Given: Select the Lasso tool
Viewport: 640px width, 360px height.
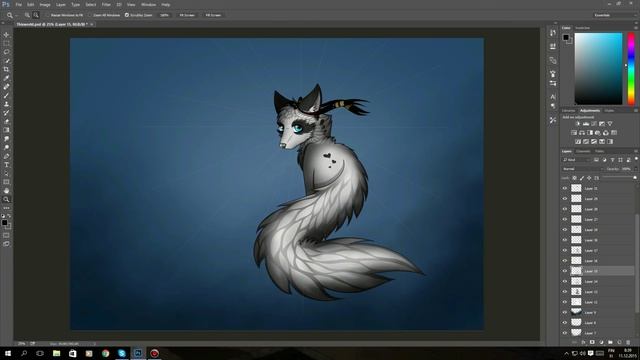Looking at the screenshot, I should (x=6, y=52).
